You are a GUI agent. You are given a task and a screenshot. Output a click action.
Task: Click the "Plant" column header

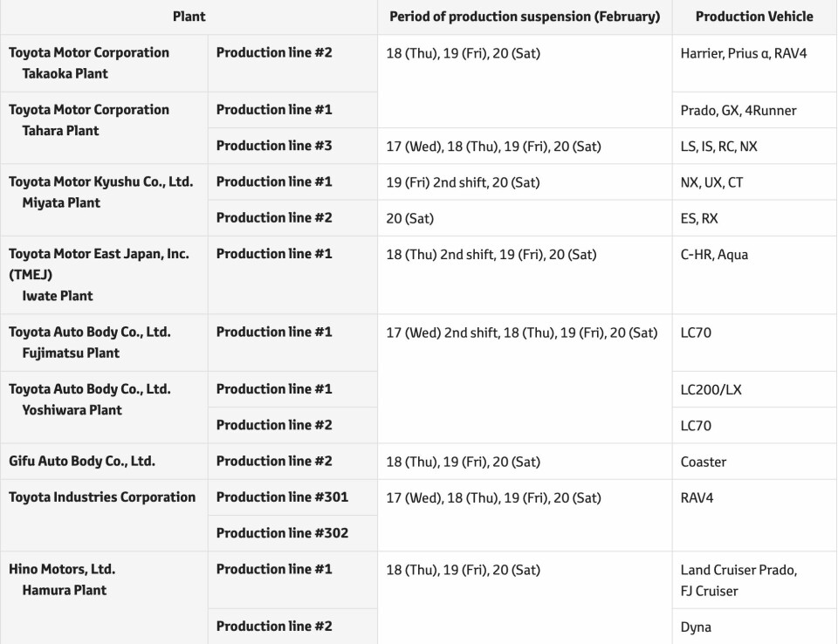[x=189, y=17]
